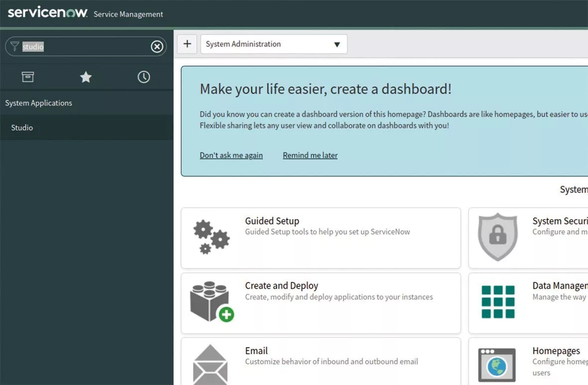Click the Create and Deploy block icon
The image size is (588, 385).
point(212,302)
